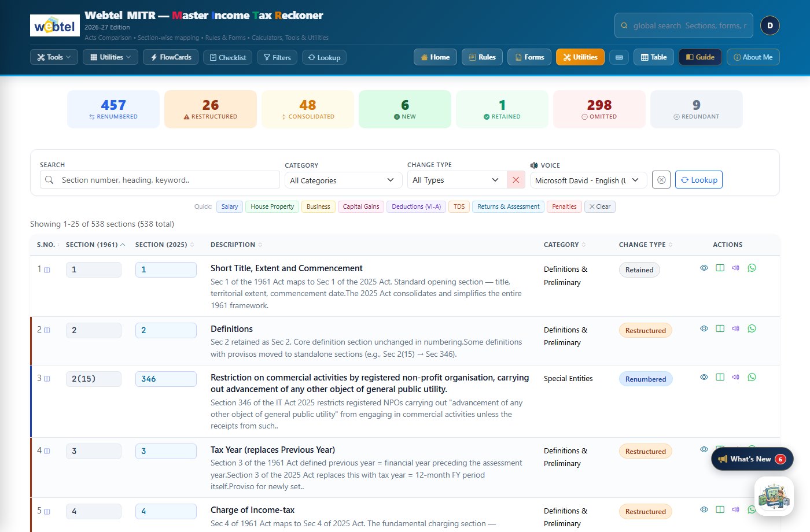Open the All Types change type dropdown
This screenshot has height=532, width=810.
tap(457, 180)
